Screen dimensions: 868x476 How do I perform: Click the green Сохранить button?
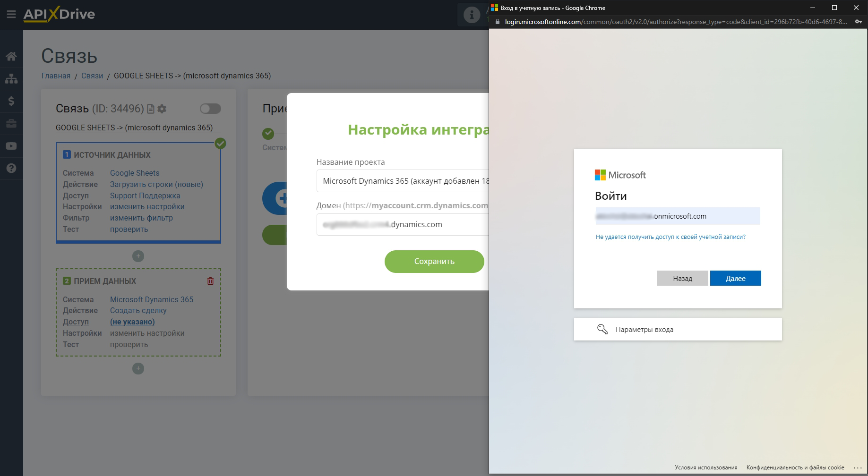[x=434, y=262]
